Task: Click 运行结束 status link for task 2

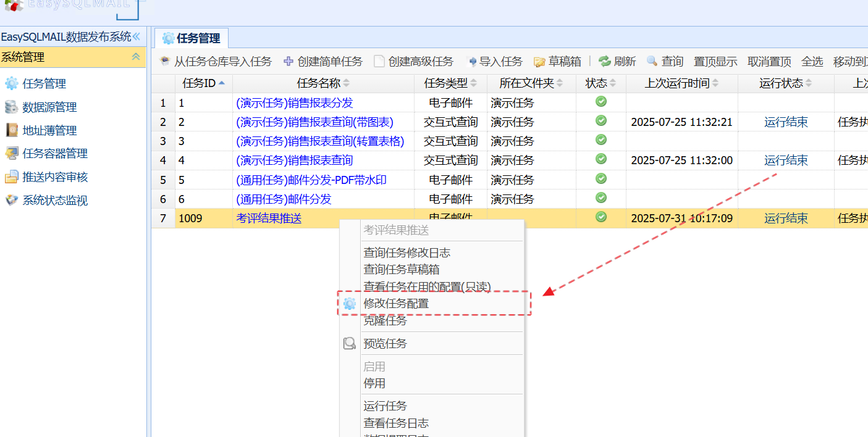Action: pos(785,122)
